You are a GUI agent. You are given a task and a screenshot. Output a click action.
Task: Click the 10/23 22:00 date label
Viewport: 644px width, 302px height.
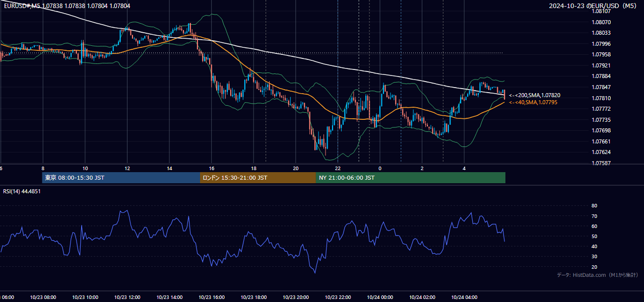click(x=338, y=297)
